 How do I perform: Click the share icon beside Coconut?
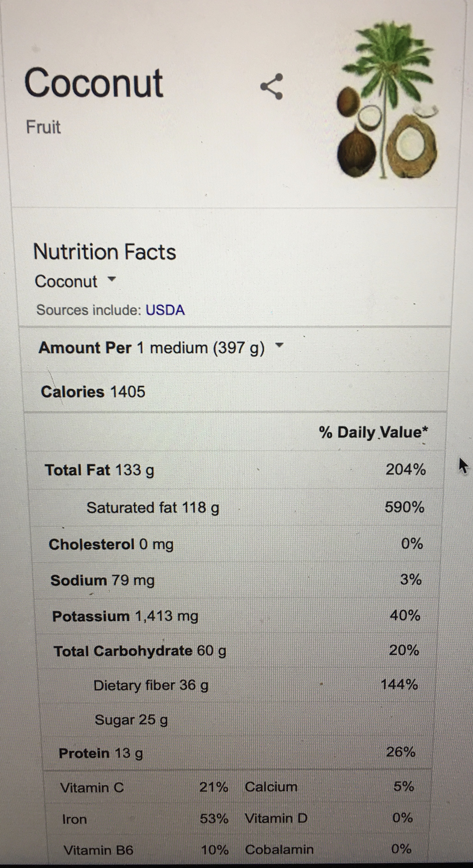click(272, 87)
